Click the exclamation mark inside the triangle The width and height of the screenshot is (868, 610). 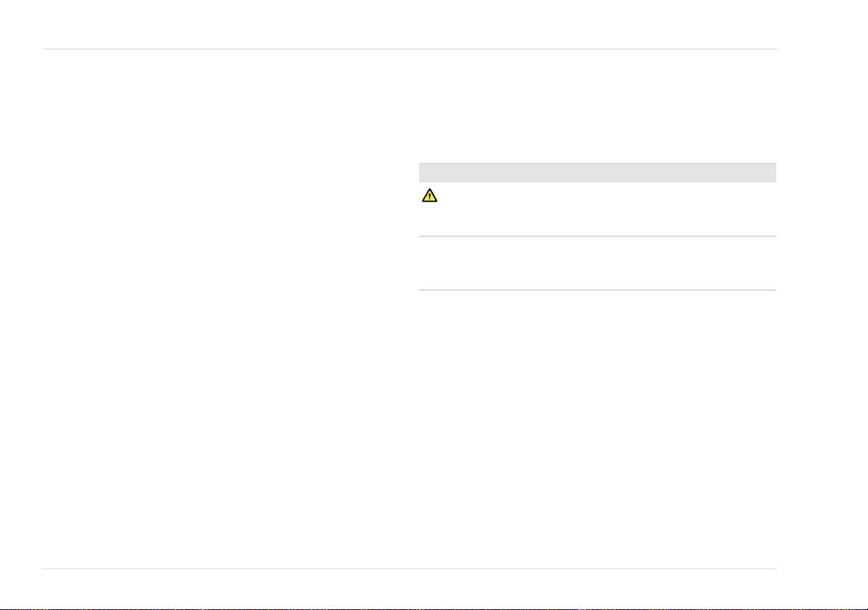pos(429,197)
